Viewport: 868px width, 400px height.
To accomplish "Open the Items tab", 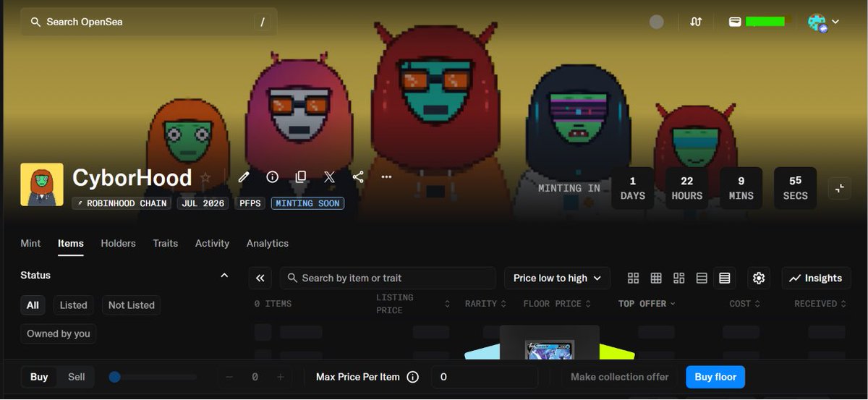I will (x=71, y=243).
